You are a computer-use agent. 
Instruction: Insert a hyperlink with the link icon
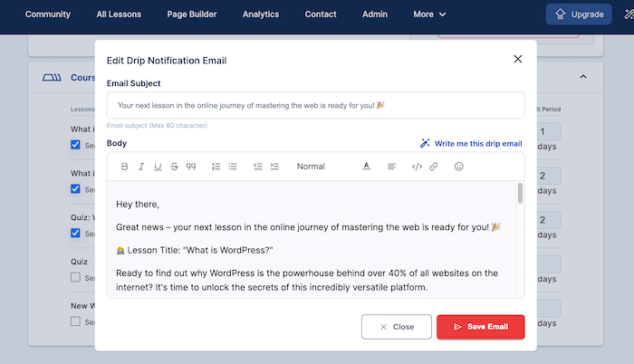pos(434,167)
